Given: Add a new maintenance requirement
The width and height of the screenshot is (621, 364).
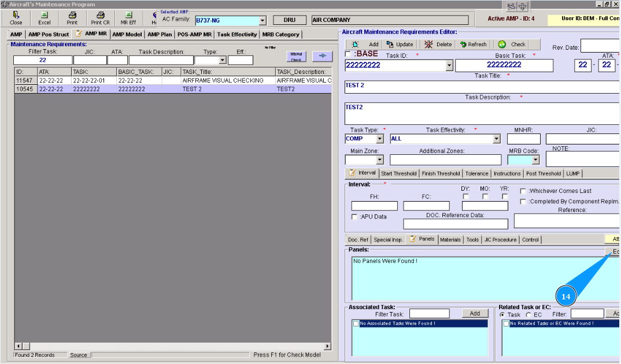Looking at the screenshot, I should click(365, 44).
